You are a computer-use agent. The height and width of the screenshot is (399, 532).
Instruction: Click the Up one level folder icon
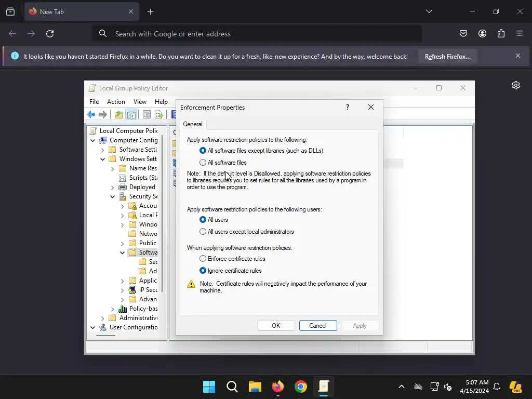[118, 115]
